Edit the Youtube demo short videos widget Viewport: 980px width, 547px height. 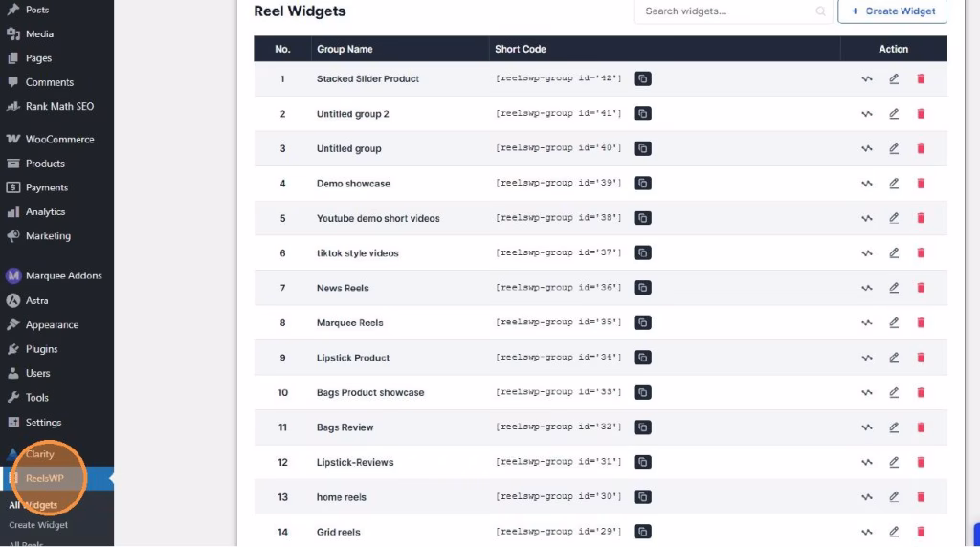(x=894, y=218)
